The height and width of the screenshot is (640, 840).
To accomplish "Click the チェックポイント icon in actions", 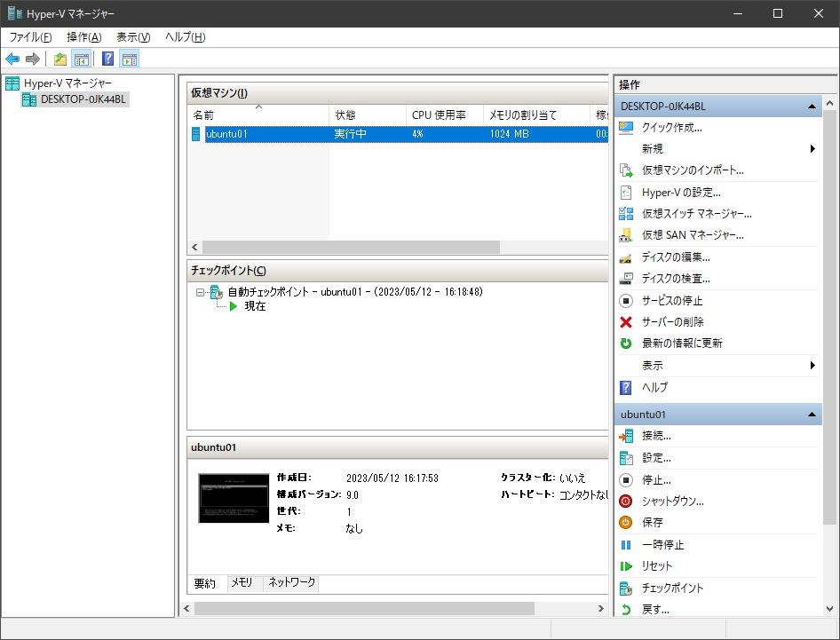I will pyautogui.click(x=626, y=588).
